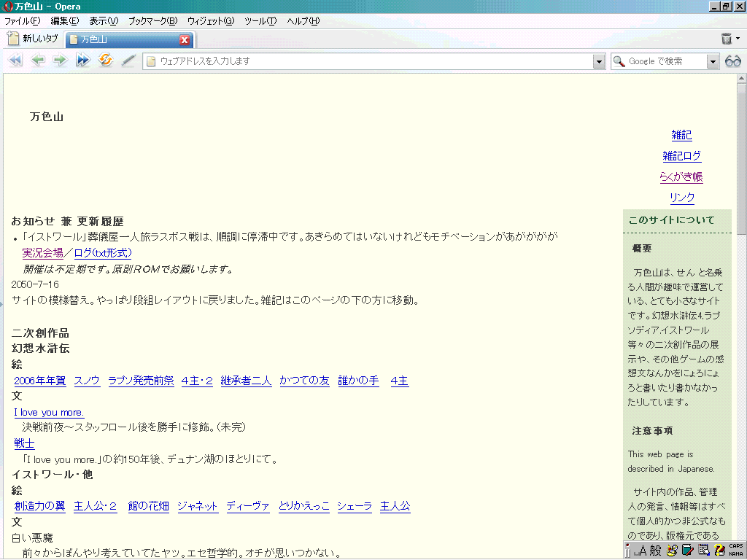
Task: Go back with the green Back arrow
Action: pyautogui.click(x=38, y=61)
